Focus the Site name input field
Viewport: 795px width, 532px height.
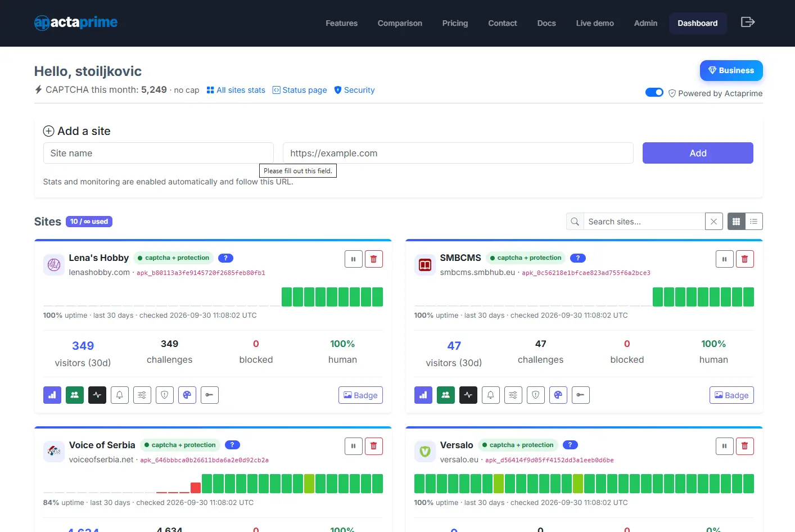(159, 153)
